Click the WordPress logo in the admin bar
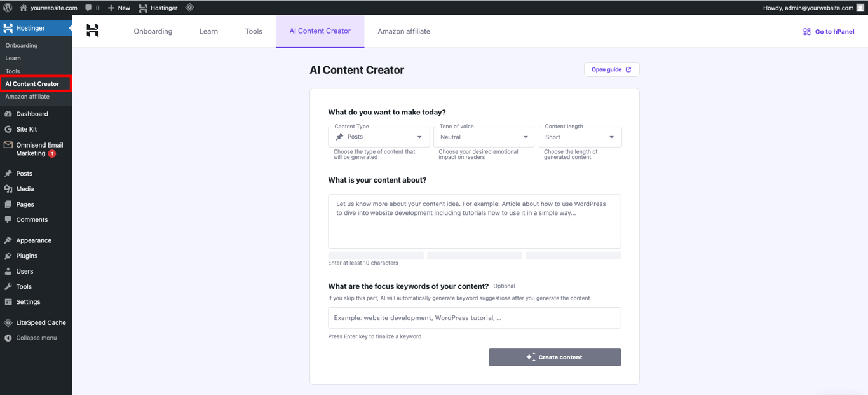This screenshot has height=395, width=868. click(x=8, y=8)
